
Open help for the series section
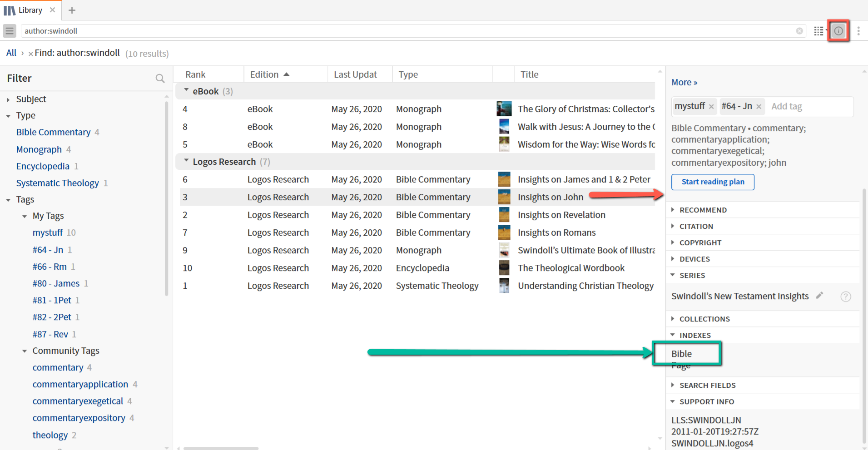coord(846,297)
